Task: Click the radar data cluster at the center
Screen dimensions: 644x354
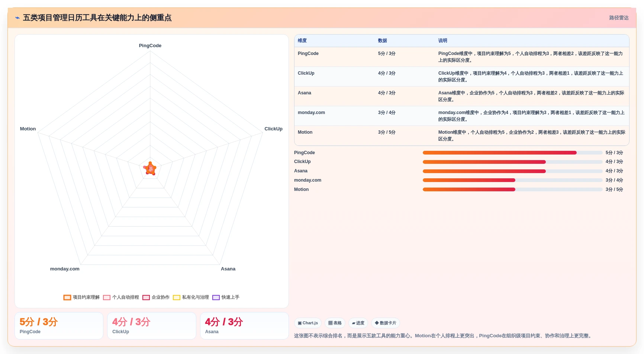Action: click(x=150, y=169)
